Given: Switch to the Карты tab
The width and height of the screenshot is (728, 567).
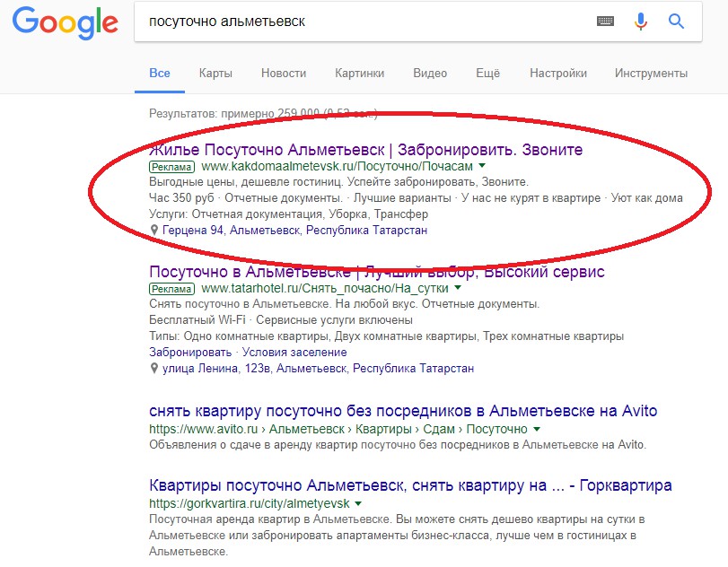Looking at the screenshot, I should pyautogui.click(x=215, y=74).
